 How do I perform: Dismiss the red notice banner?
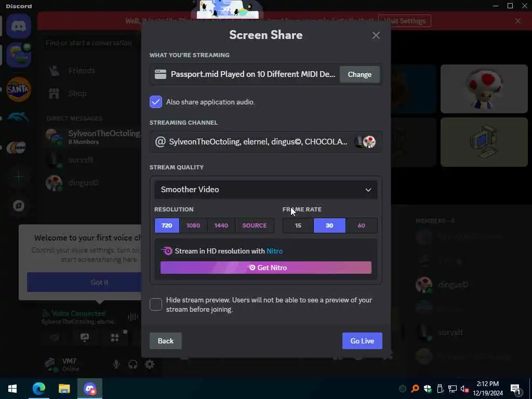518,21
